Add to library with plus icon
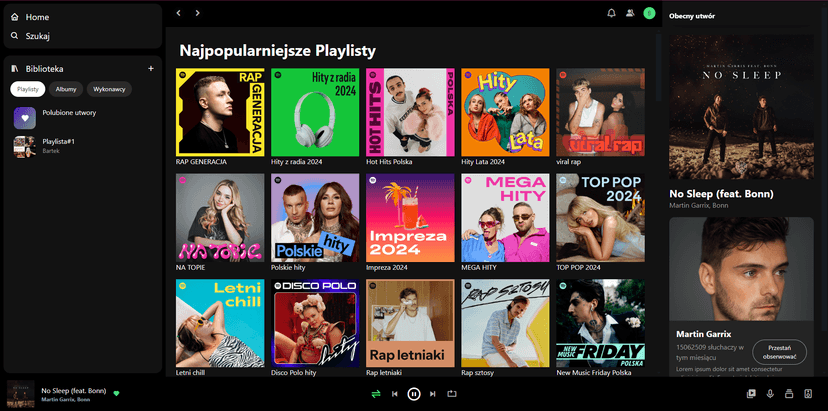This screenshot has width=828, height=411. coord(151,68)
